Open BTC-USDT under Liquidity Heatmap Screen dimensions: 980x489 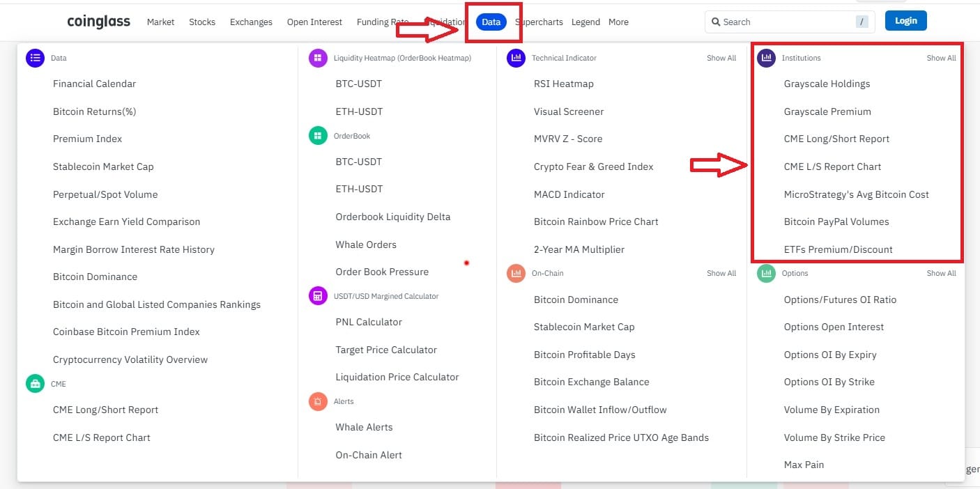click(359, 84)
